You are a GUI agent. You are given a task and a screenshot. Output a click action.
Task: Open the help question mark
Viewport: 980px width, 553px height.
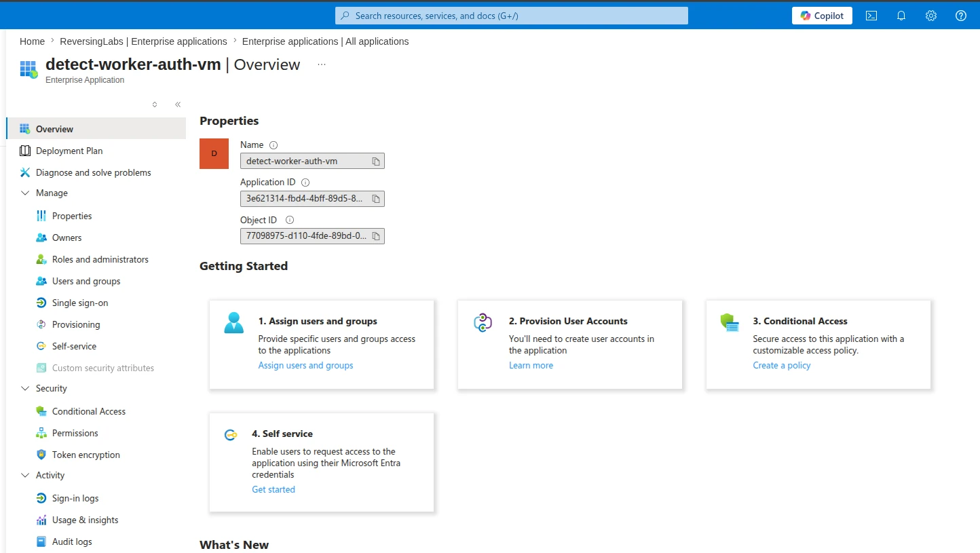click(x=961, y=16)
